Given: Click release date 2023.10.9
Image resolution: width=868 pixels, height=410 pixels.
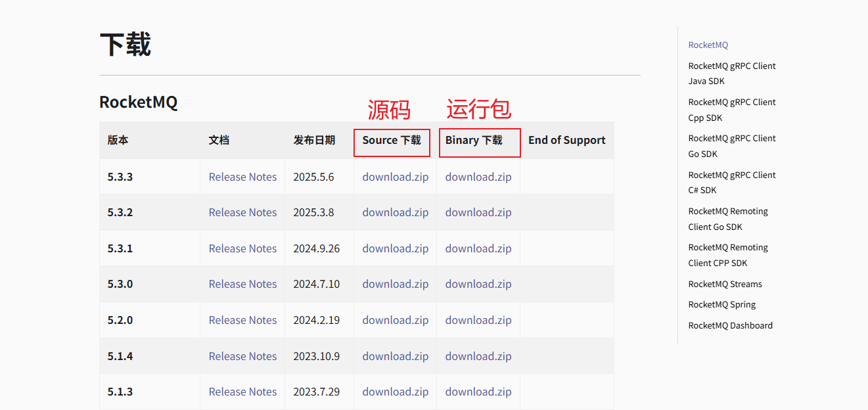Looking at the screenshot, I should pyautogui.click(x=317, y=356).
